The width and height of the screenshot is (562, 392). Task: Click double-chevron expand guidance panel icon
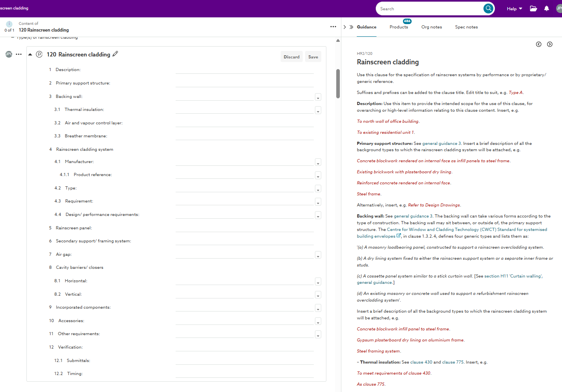tap(351, 27)
